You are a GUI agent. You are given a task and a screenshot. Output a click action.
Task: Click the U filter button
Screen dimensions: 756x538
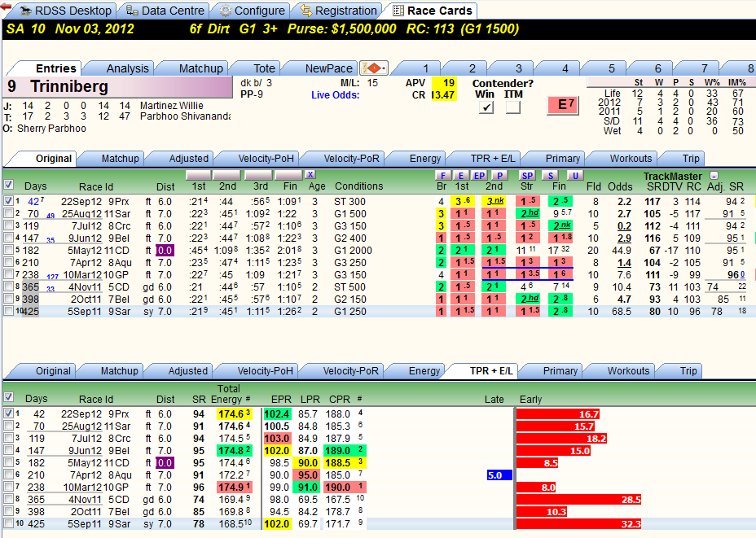pyautogui.click(x=574, y=175)
